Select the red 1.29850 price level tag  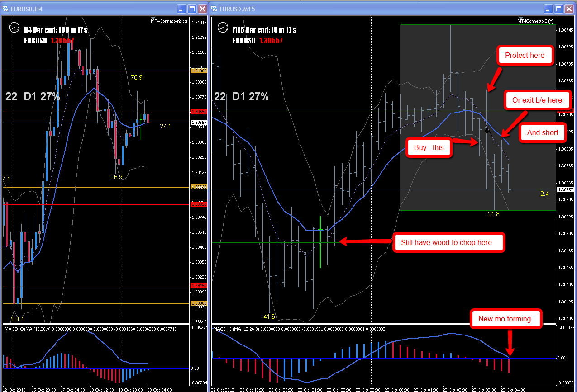[199, 204]
